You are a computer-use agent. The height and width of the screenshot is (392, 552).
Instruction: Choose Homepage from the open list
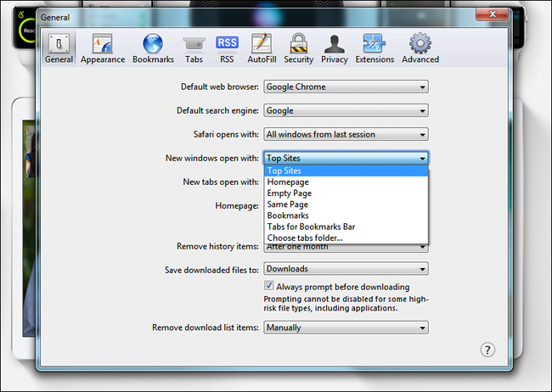coord(346,182)
